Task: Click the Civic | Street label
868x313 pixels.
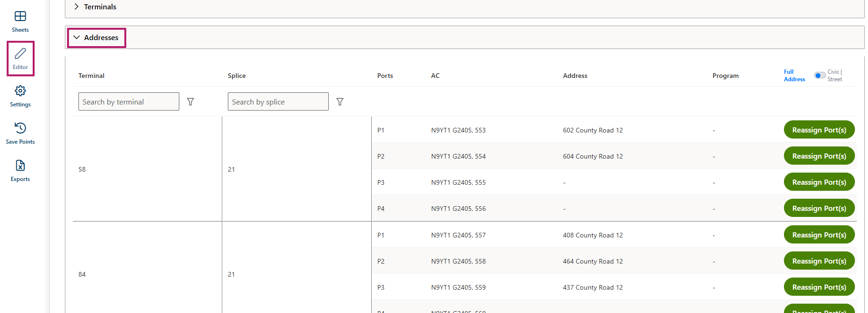Action: click(x=835, y=76)
